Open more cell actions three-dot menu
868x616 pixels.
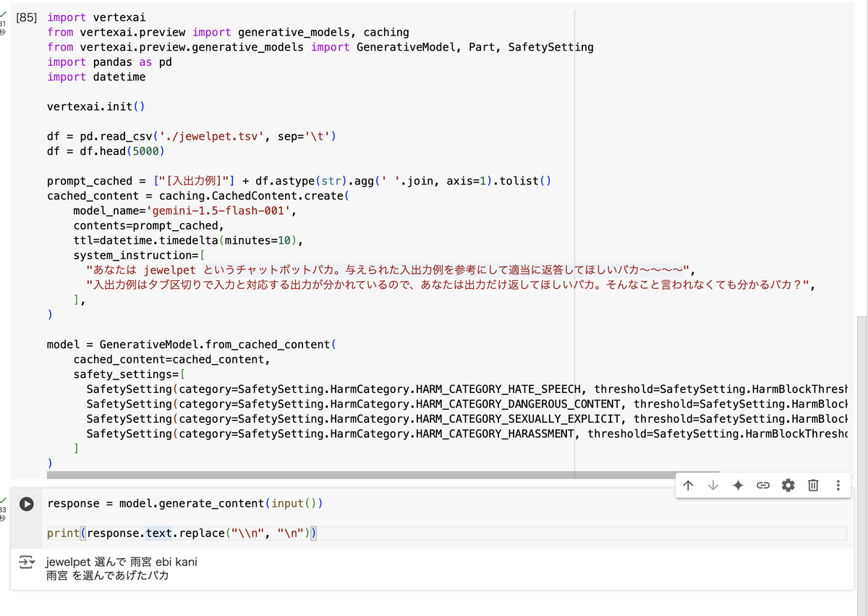point(838,486)
